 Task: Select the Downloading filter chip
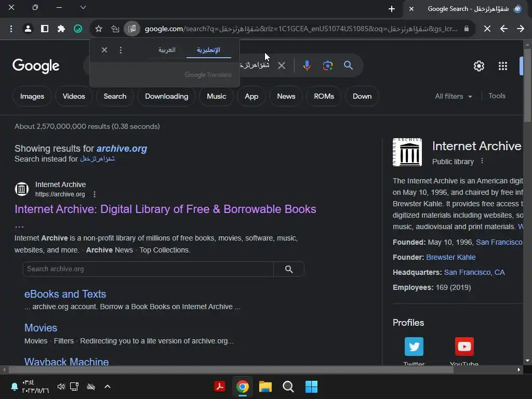point(167,96)
